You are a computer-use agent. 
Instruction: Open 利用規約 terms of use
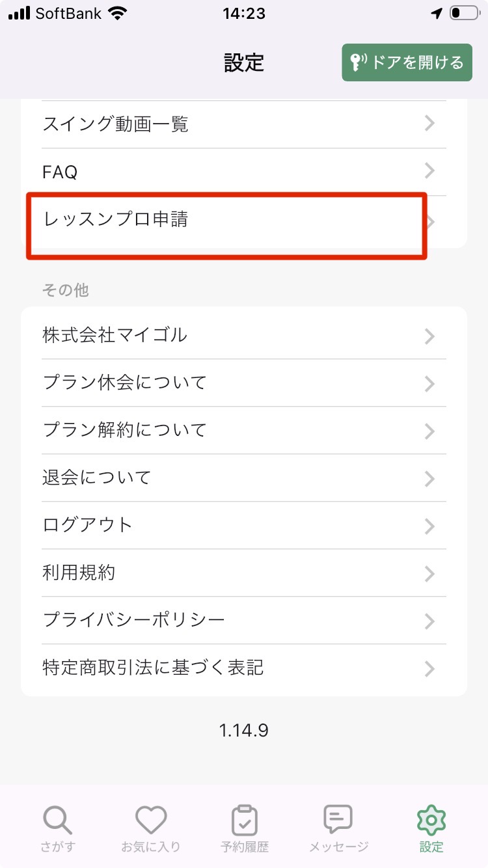tap(243, 573)
